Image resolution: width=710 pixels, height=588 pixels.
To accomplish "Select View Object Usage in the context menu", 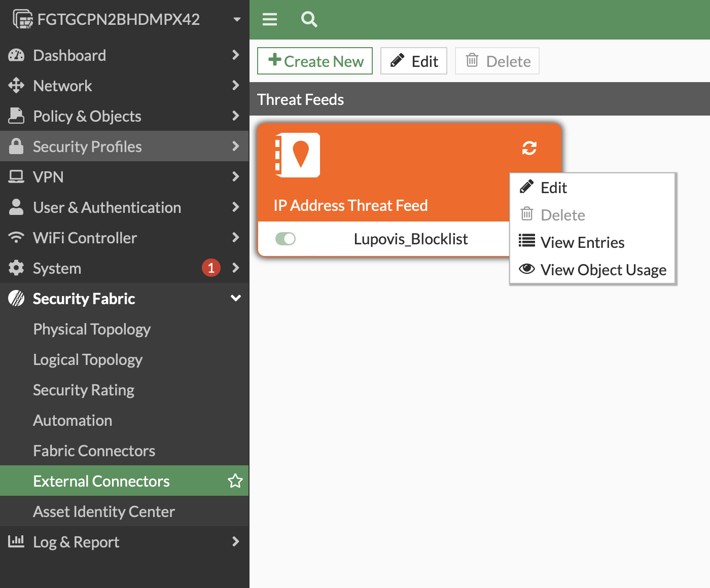I will coord(603,269).
